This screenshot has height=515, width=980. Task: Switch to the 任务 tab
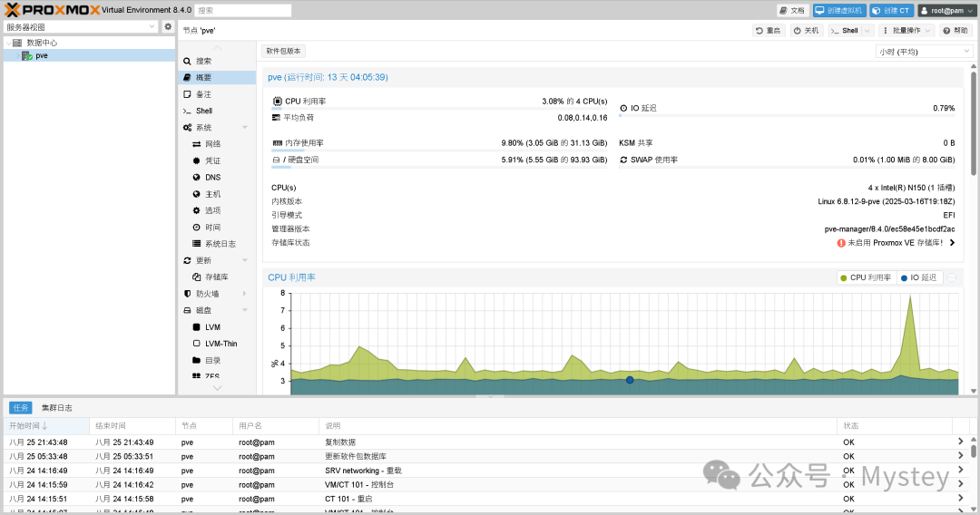pos(21,408)
